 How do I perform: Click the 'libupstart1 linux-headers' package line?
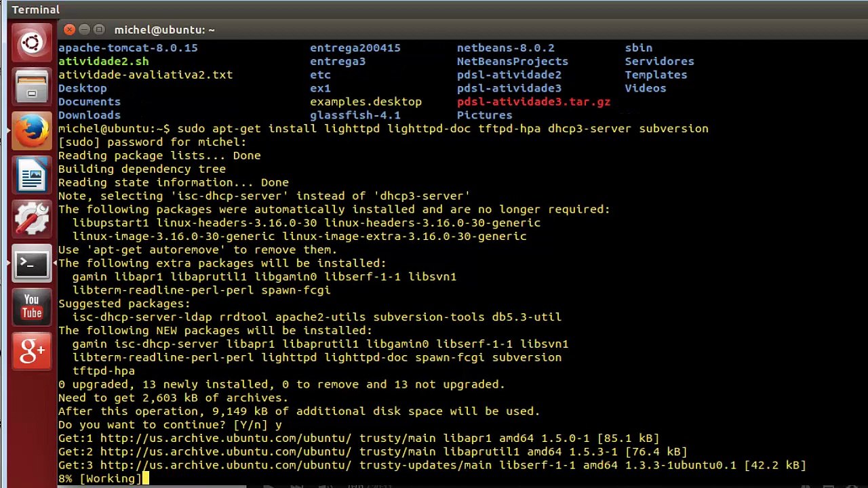[x=306, y=223]
